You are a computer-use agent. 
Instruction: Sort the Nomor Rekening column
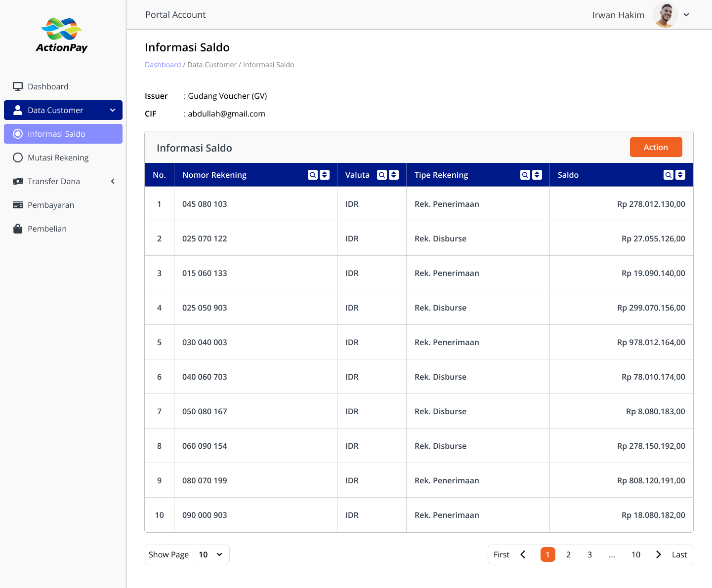pyautogui.click(x=325, y=174)
